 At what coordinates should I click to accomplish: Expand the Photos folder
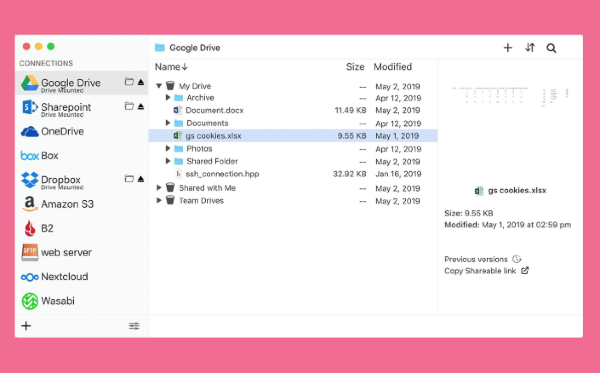pyautogui.click(x=168, y=148)
